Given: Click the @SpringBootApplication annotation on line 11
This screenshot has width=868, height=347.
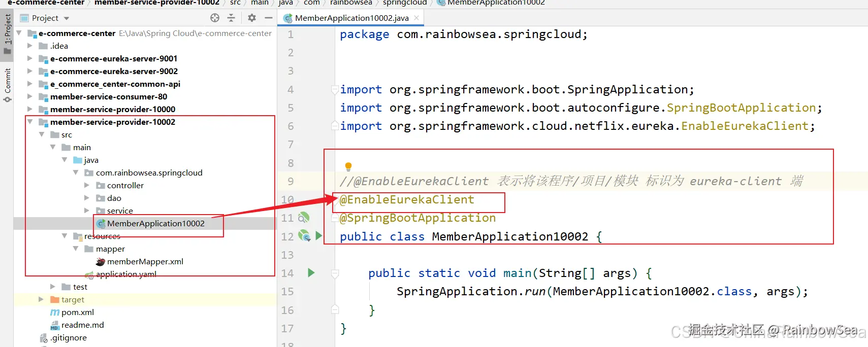Looking at the screenshot, I should point(417,218).
